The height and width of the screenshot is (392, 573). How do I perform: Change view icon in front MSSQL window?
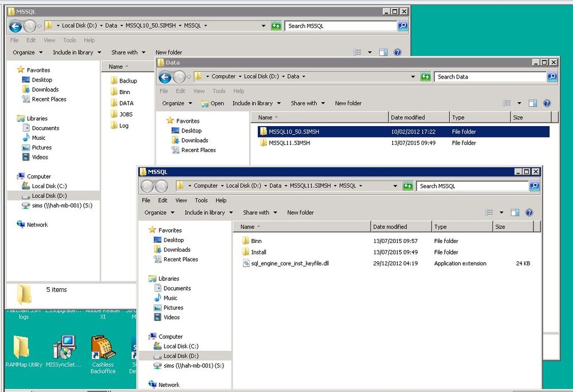click(x=489, y=213)
